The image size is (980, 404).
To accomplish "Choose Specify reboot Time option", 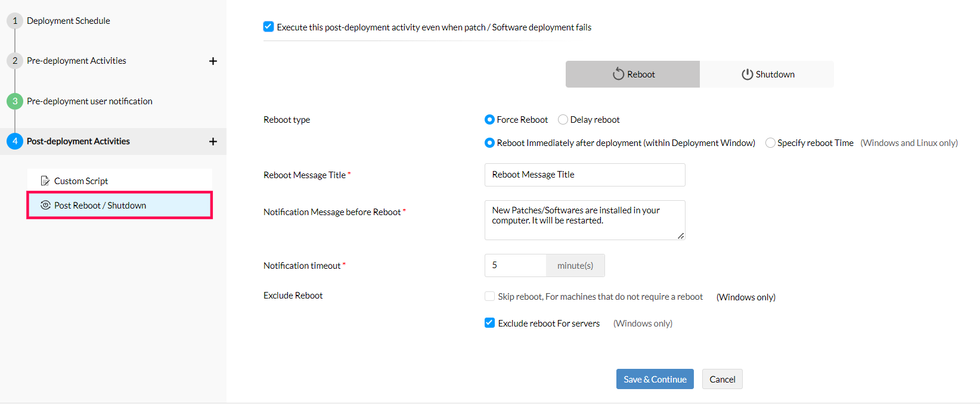I will 770,143.
